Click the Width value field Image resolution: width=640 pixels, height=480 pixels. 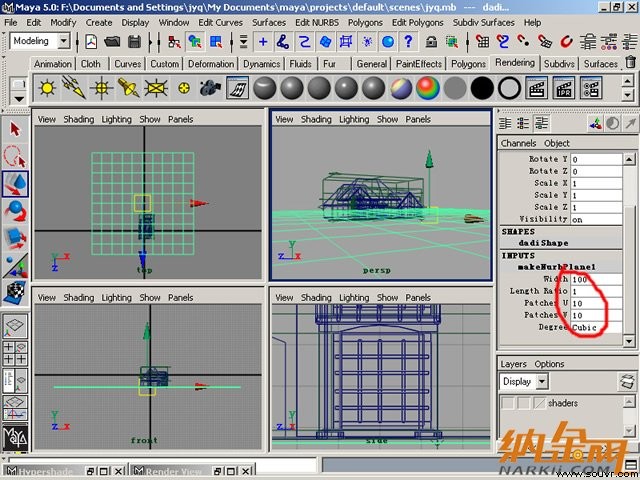pyautogui.click(x=596, y=280)
